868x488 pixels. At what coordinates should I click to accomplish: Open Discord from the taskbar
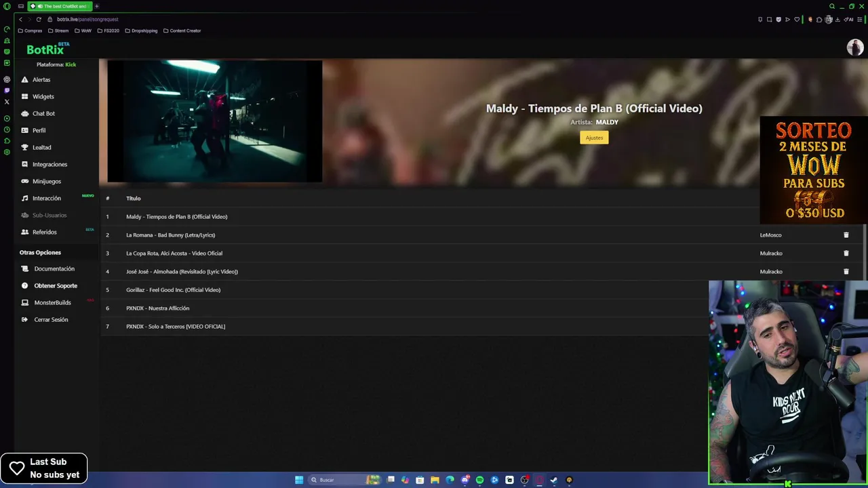(465, 480)
